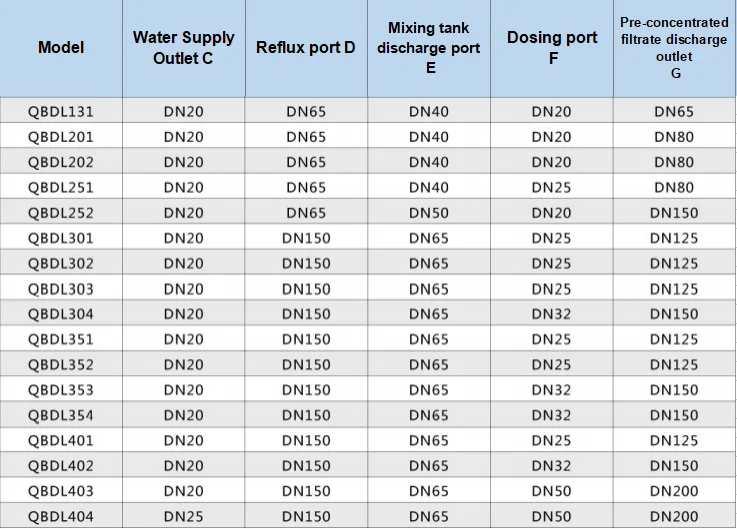The width and height of the screenshot is (737, 529).
Task: Select the QBDL404 model cell
Action: point(61,516)
